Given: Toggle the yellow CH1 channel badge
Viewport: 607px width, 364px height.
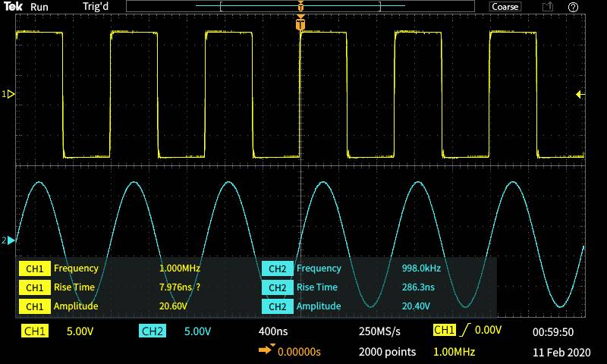Looking at the screenshot, I should (x=35, y=331).
